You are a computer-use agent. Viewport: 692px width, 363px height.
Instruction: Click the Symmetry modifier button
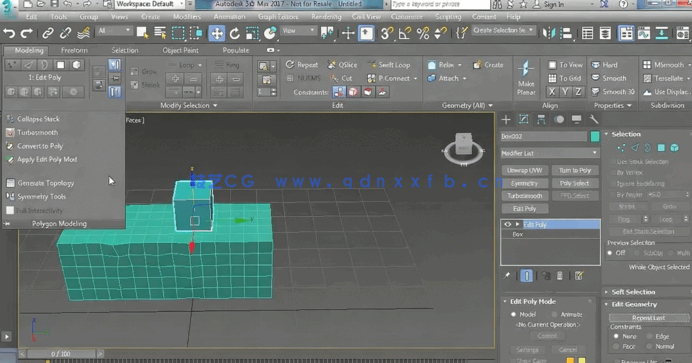525,183
